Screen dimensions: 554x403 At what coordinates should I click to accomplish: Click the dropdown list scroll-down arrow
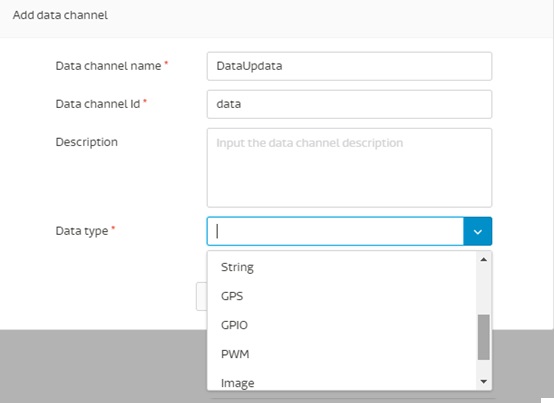click(x=484, y=381)
